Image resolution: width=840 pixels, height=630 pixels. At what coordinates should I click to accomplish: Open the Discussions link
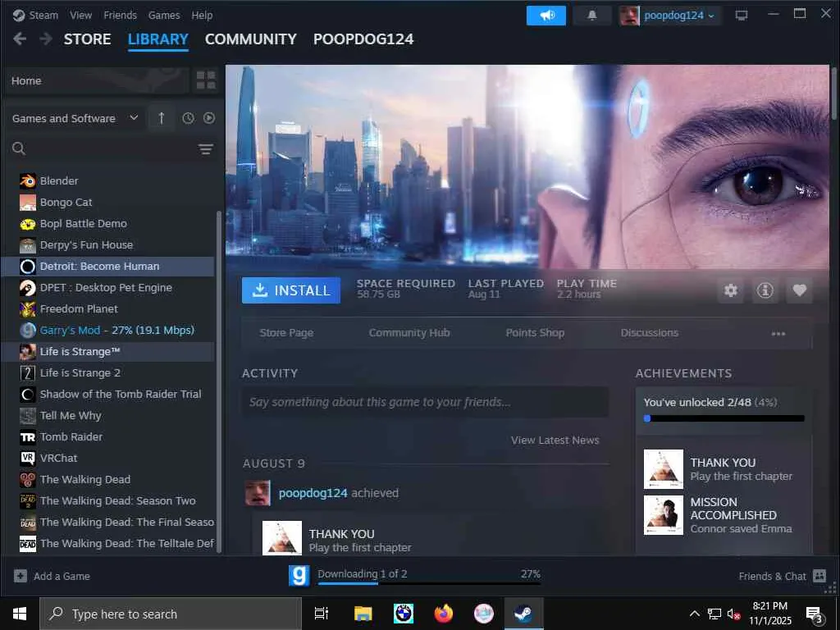(x=650, y=333)
